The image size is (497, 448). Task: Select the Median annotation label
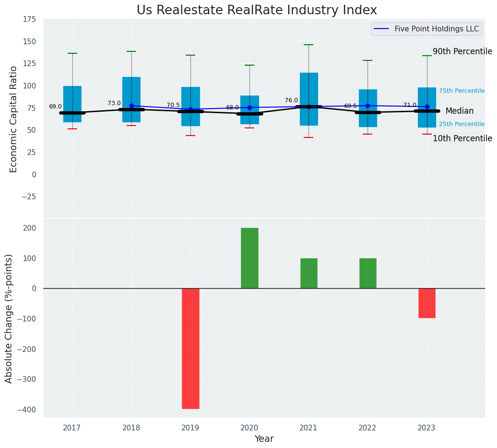(x=459, y=111)
